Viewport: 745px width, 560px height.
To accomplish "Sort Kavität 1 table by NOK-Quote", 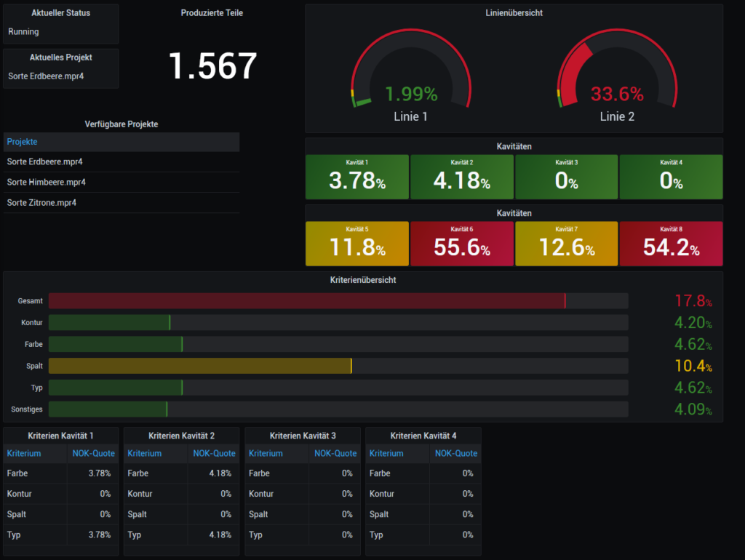I will (x=93, y=454).
